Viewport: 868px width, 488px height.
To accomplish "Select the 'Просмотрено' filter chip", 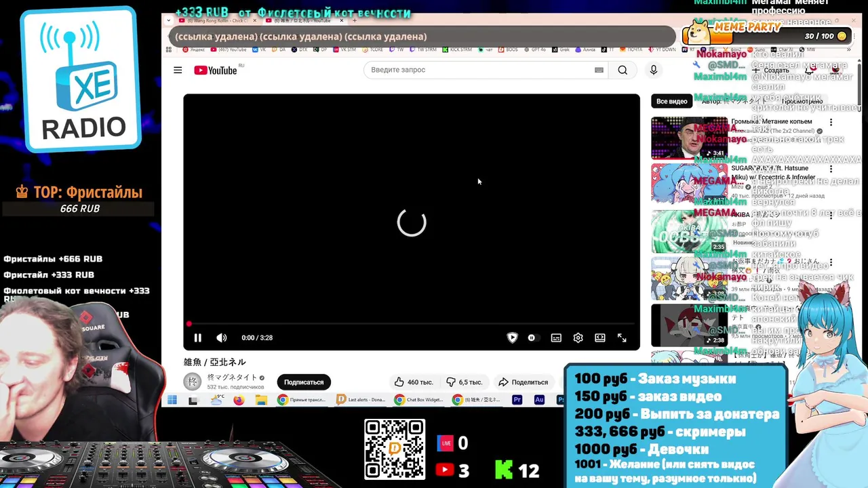I will 802,101.
